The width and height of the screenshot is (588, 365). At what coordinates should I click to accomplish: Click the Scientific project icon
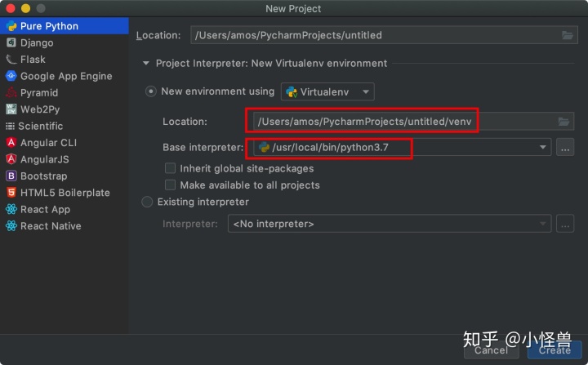point(10,126)
